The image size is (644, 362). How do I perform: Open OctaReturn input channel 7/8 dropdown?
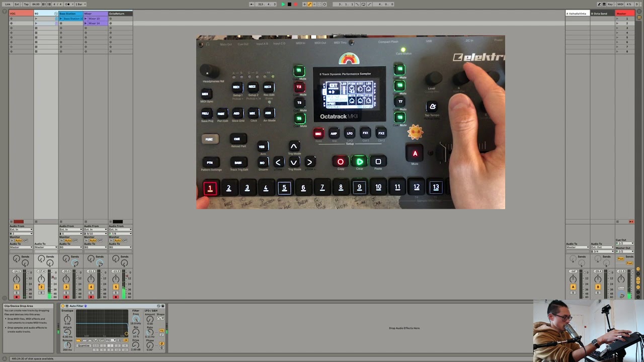tap(120, 233)
